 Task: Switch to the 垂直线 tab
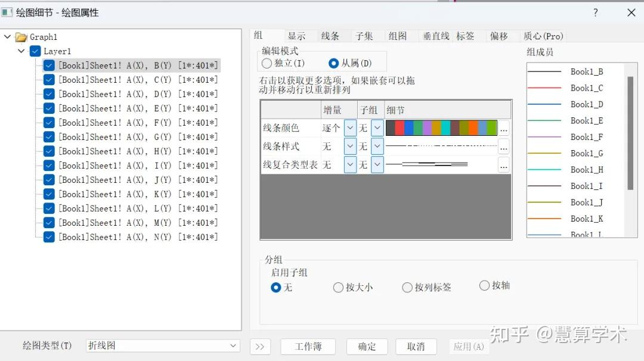[436, 35]
